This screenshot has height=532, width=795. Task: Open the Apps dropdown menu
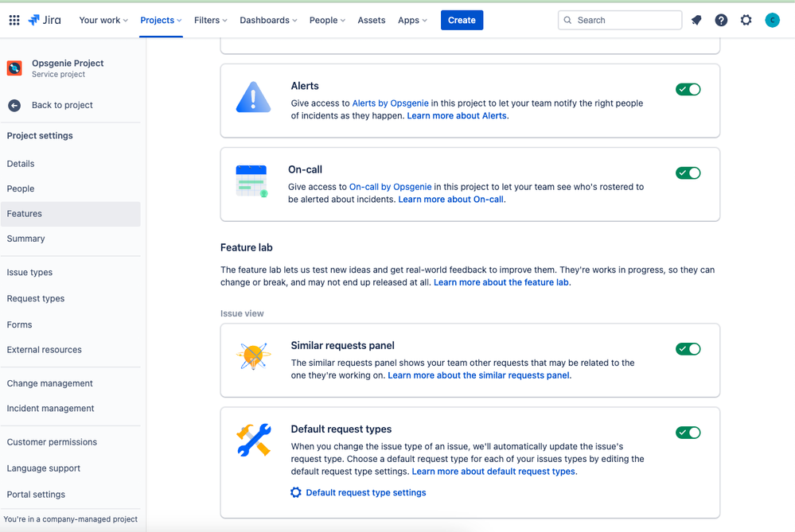[412, 20]
